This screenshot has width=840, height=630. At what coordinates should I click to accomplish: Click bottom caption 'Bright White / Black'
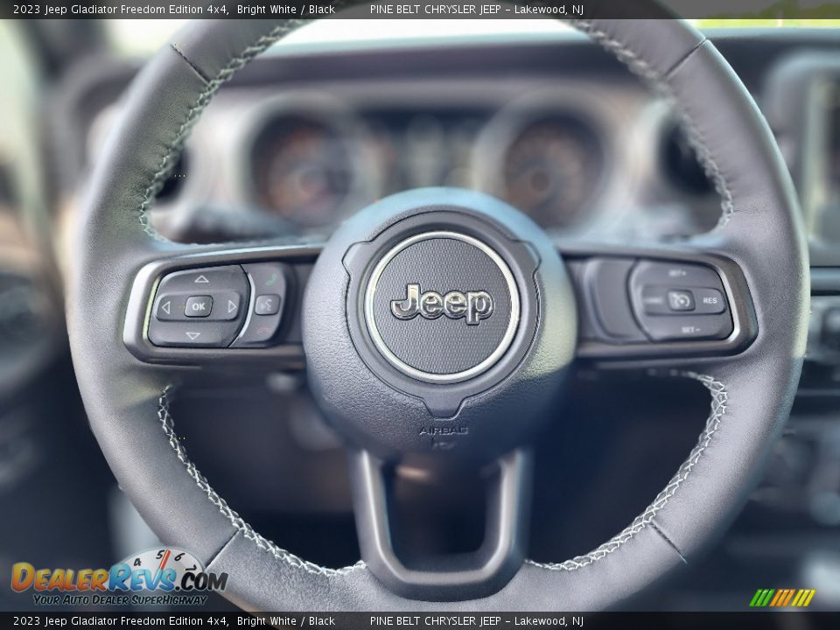coord(286,621)
